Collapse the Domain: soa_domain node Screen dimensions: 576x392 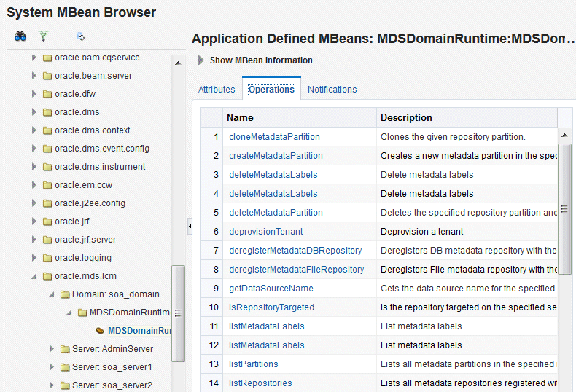click(x=52, y=294)
